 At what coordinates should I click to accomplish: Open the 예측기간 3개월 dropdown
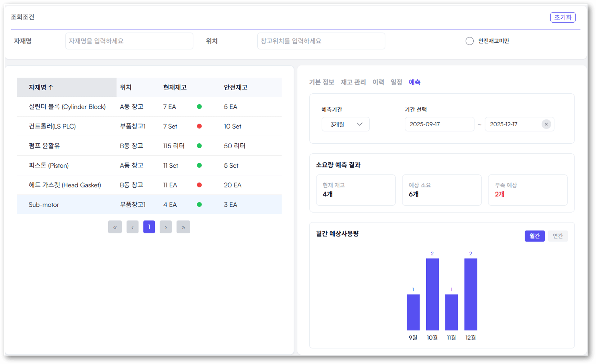(345, 124)
